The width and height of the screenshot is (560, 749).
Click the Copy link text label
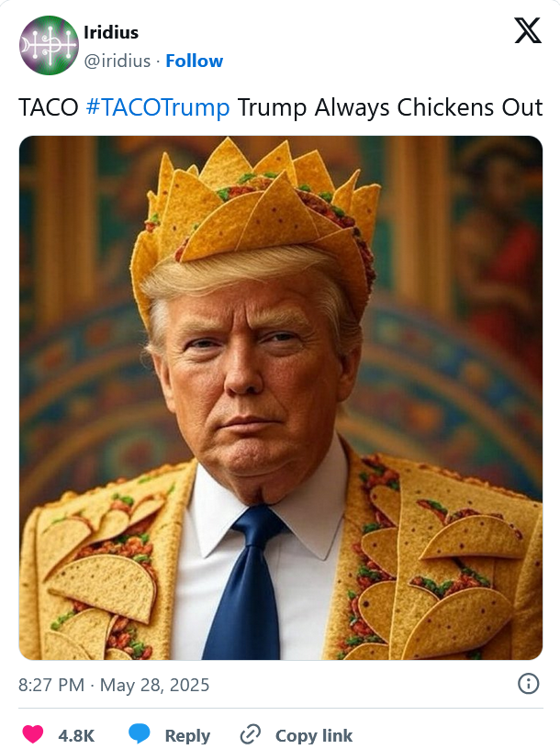coord(314,735)
